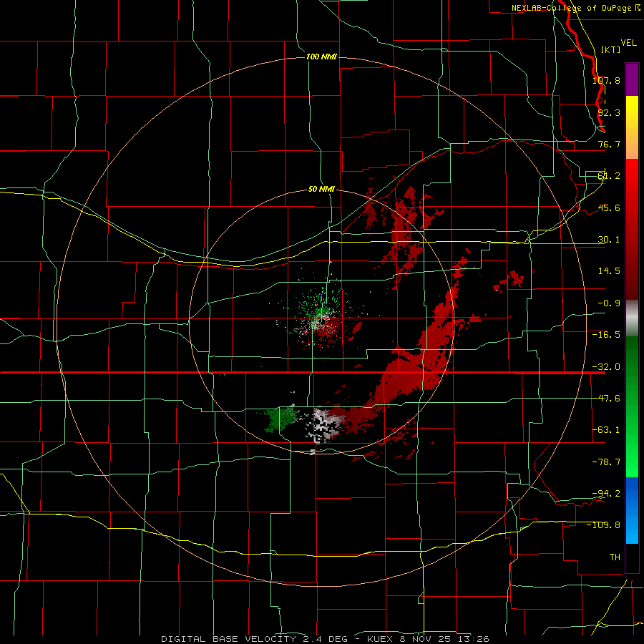The height and width of the screenshot is (644, 644).
Task: Click the [KT] units label
Action: point(611,49)
